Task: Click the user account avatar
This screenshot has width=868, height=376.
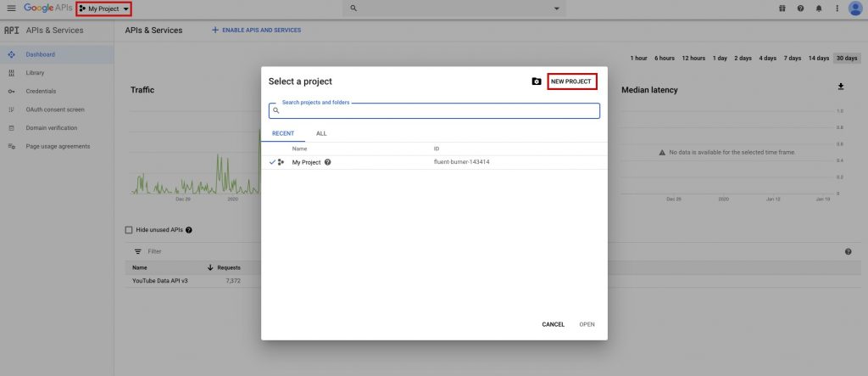Action: (854, 8)
